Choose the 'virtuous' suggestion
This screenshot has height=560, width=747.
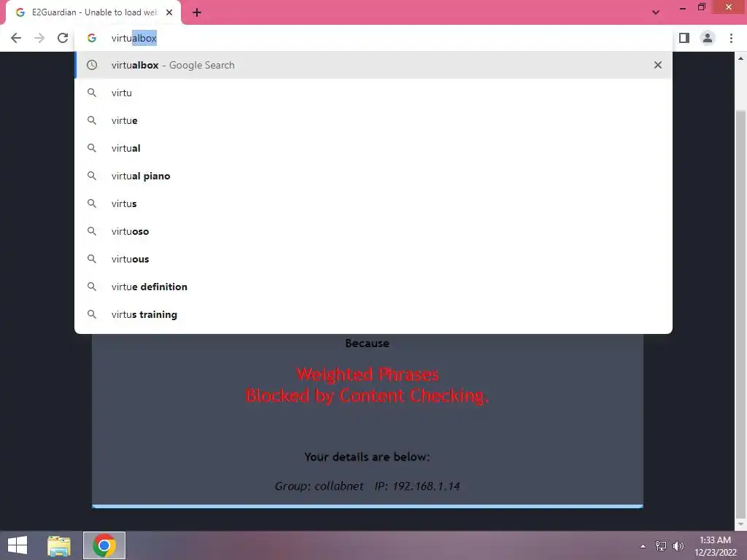[x=373, y=259]
